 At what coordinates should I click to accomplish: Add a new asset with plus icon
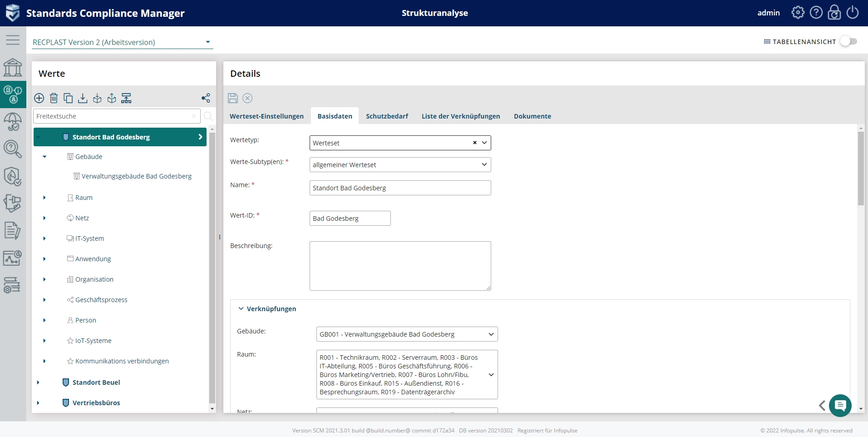point(39,98)
